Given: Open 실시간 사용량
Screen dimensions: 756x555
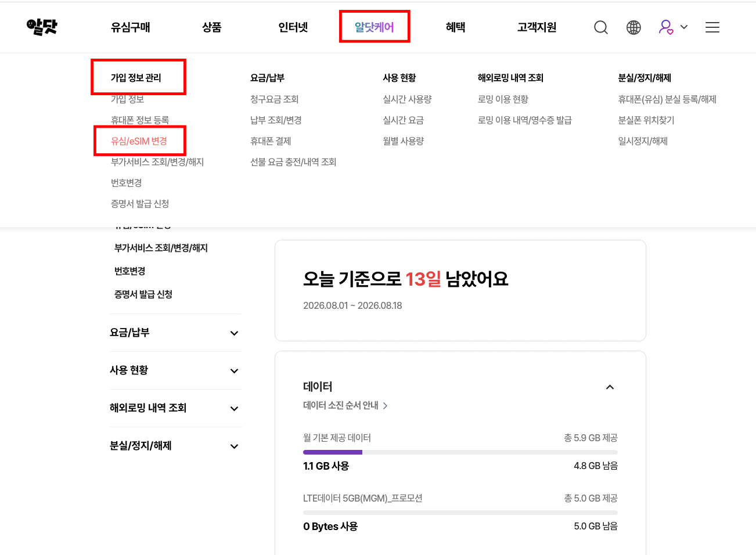Looking at the screenshot, I should (407, 99).
